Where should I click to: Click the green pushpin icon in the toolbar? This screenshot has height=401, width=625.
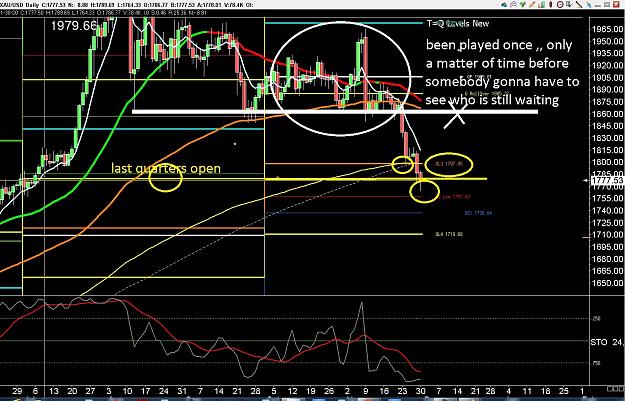pyautogui.click(x=523, y=4)
